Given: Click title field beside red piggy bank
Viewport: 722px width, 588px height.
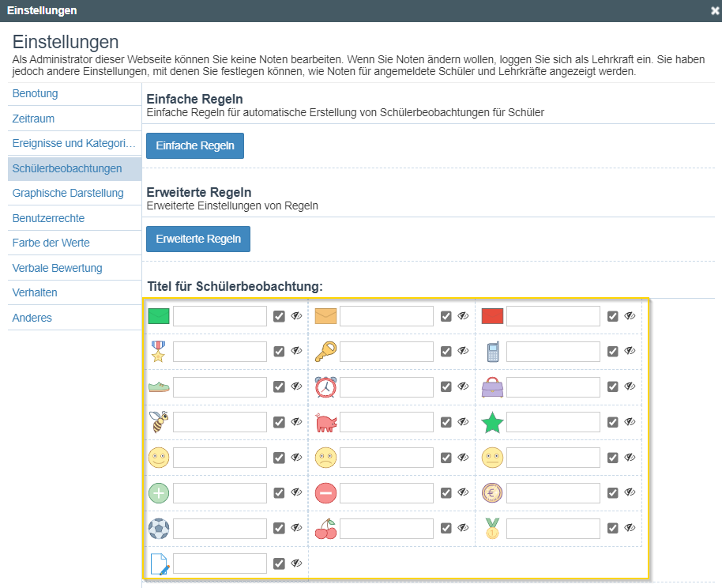Looking at the screenshot, I should (x=386, y=422).
